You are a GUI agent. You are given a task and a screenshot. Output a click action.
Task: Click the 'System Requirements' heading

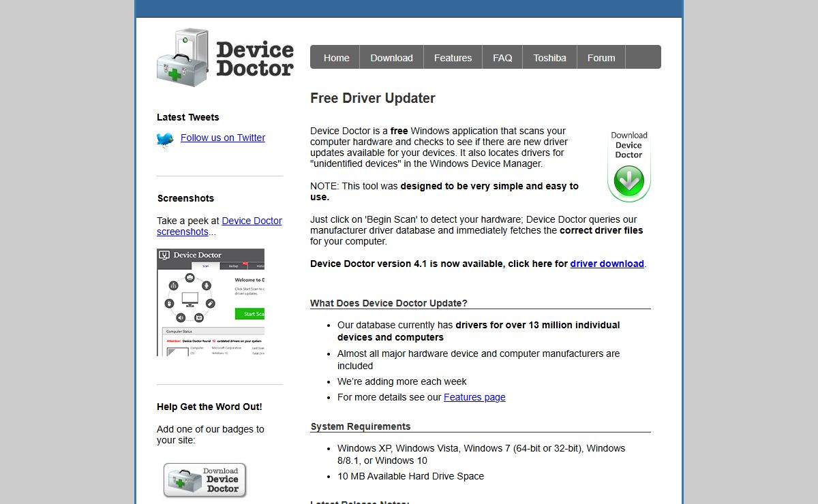(x=361, y=426)
